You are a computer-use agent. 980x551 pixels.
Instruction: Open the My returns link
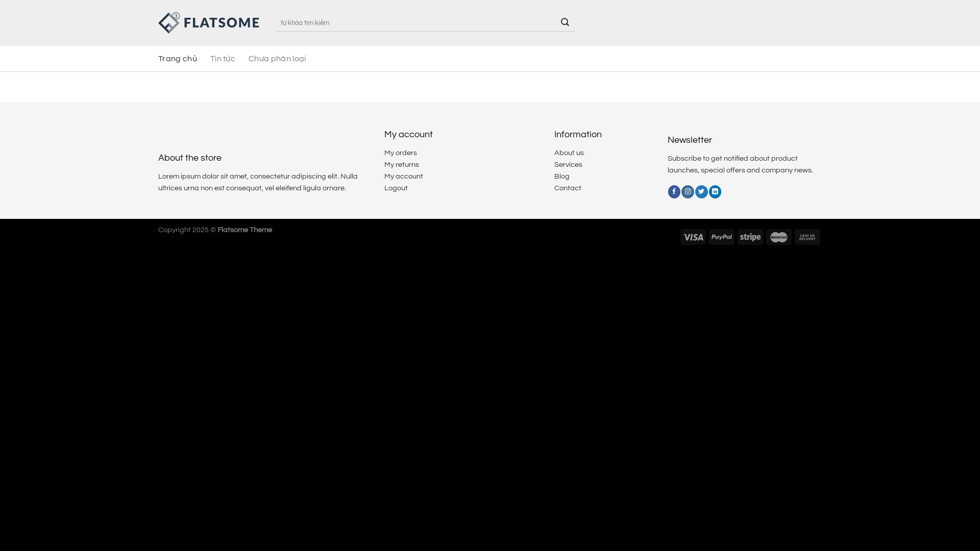pos(402,165)
